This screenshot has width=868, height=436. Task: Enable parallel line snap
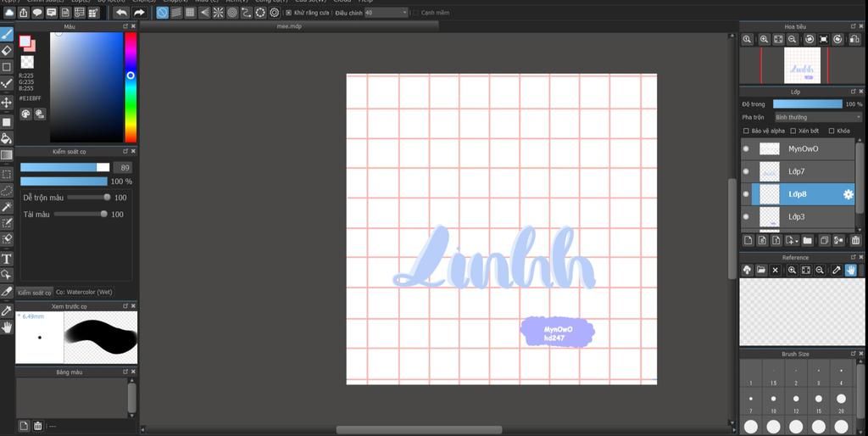(176, 12)
